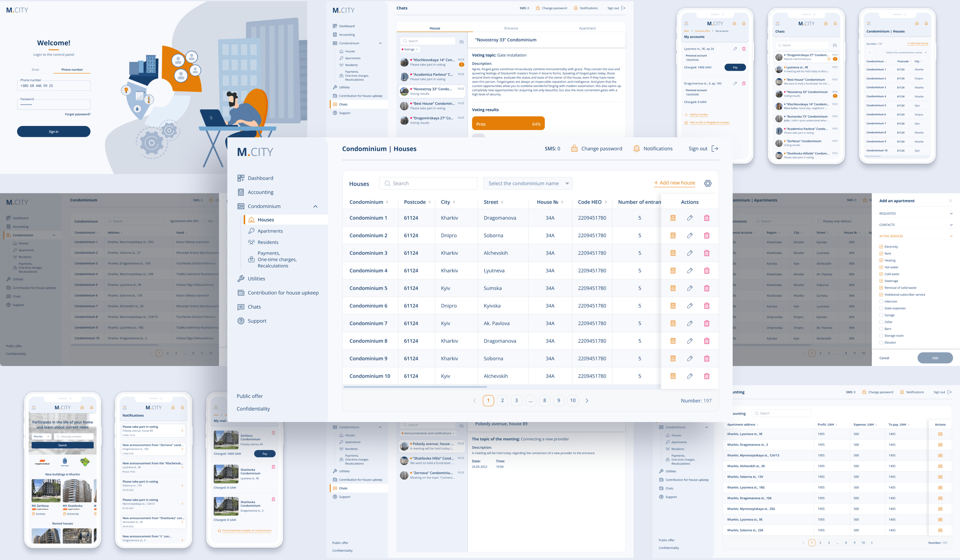Screen dimensions: 960x560
Task: Switch to the Entrance tab in Chats
Action: (x=511, y=28)
